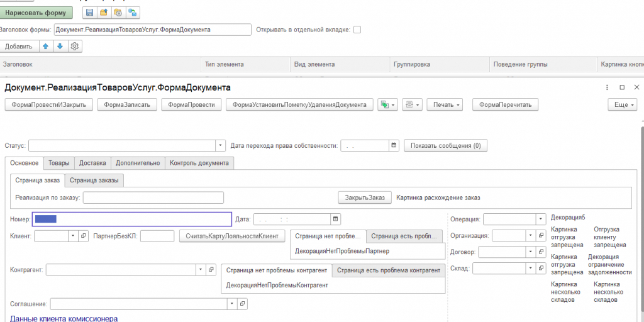Click the blue down arrow icon
This screenshot has height=322, width=644.
point(60,47)
